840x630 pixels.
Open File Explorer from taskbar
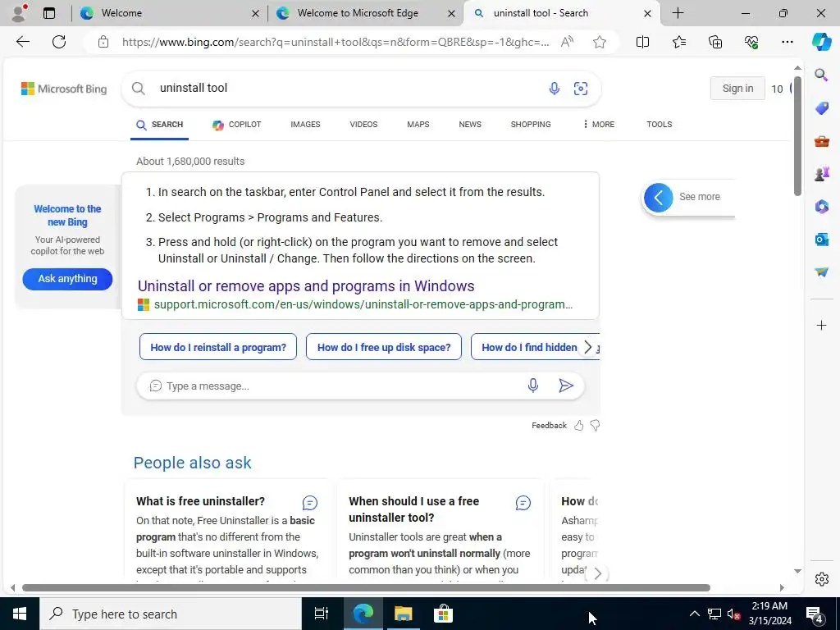coord(403,614)
